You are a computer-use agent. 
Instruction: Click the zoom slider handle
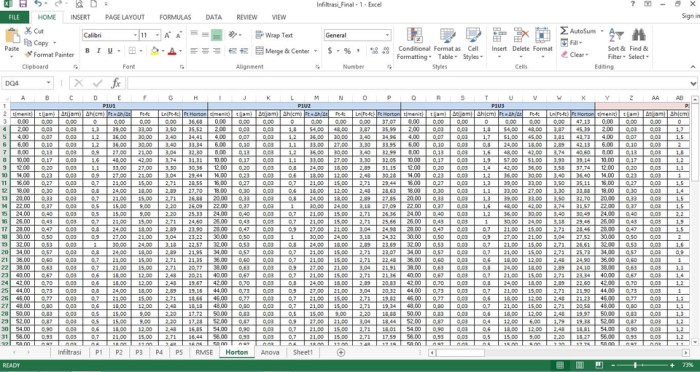click(x=634, y=365)
